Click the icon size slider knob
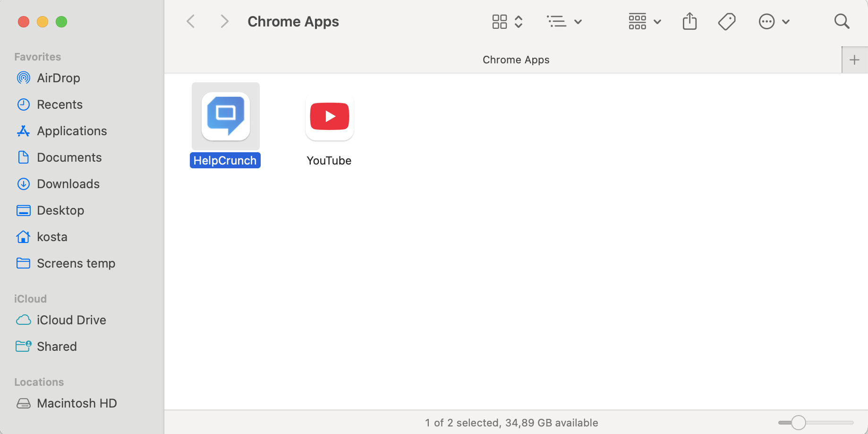This screenshot has height=434, width=868. (x=798, y=423)
